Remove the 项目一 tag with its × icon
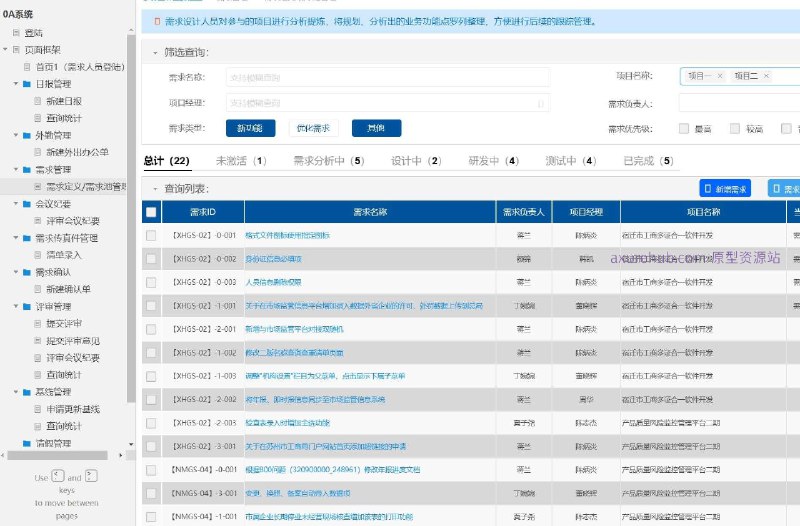This screenshot has height=526, width=800. 720,76
